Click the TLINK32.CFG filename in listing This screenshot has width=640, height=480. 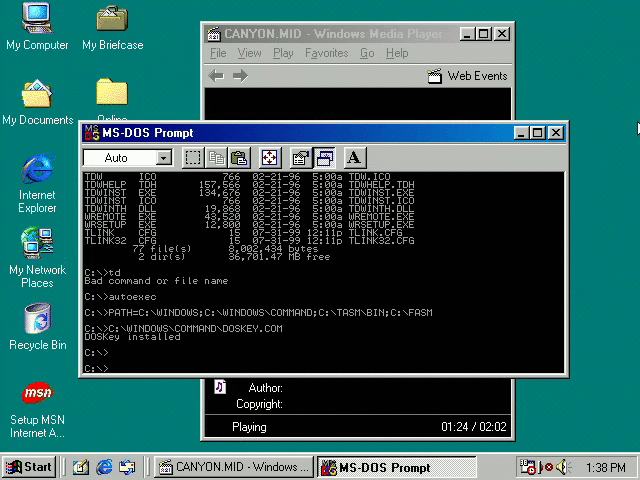tap(381, 240)
